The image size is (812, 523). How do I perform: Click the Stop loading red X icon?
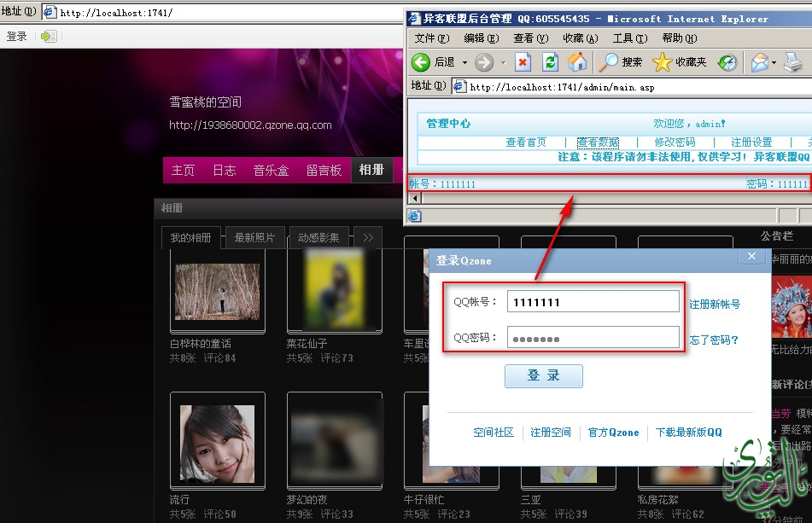point(523,62)
